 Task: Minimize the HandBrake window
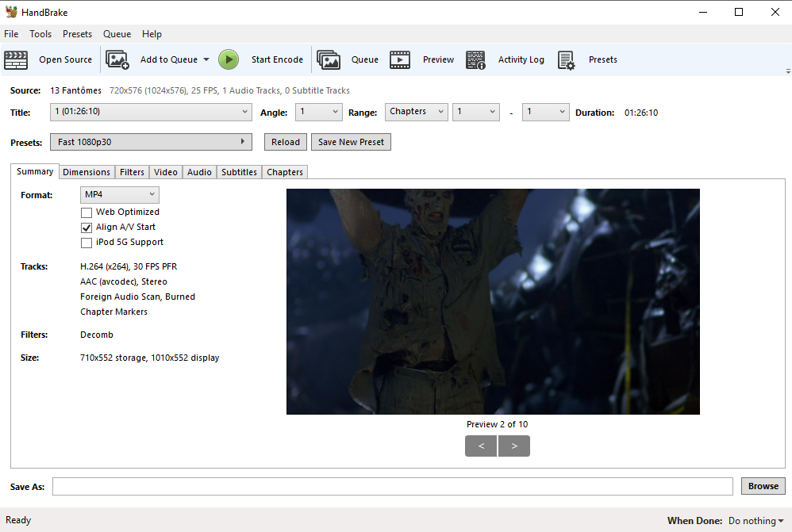click(x=703, y=12)
